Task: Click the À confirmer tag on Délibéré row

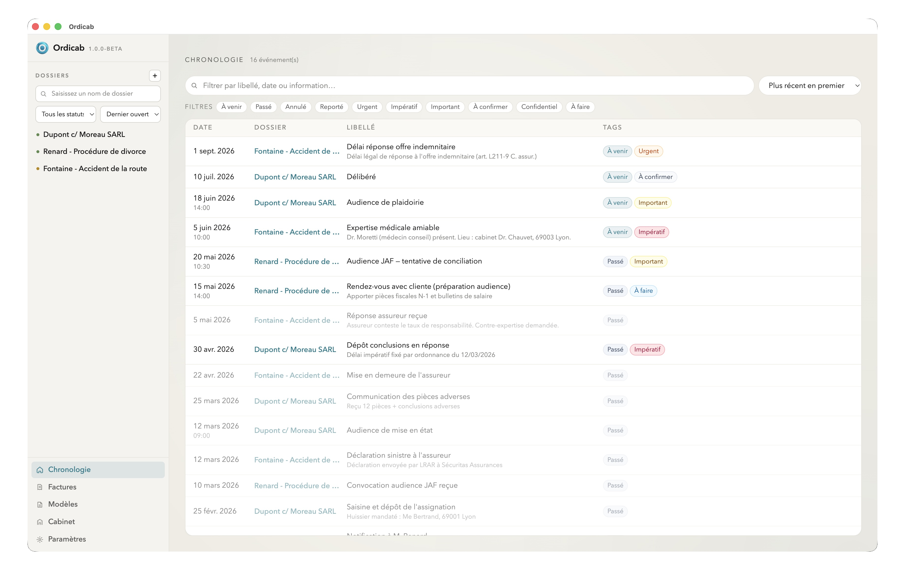Action: pos(655,177)
